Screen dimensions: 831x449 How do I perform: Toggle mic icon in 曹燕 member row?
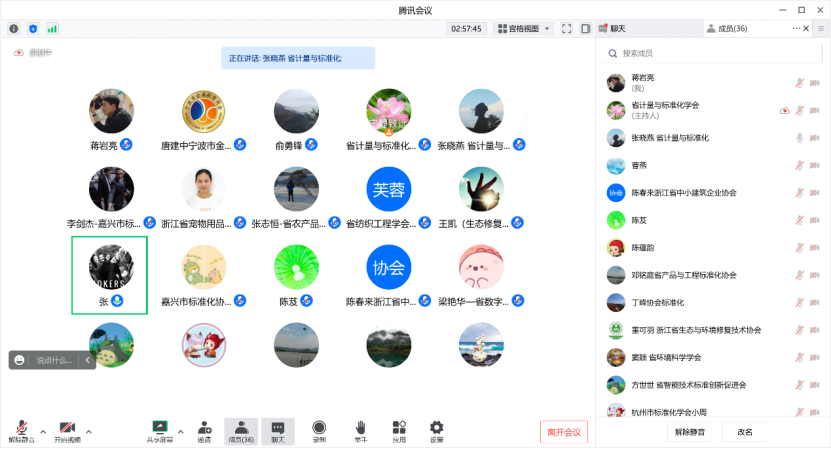tap(799, 165)
